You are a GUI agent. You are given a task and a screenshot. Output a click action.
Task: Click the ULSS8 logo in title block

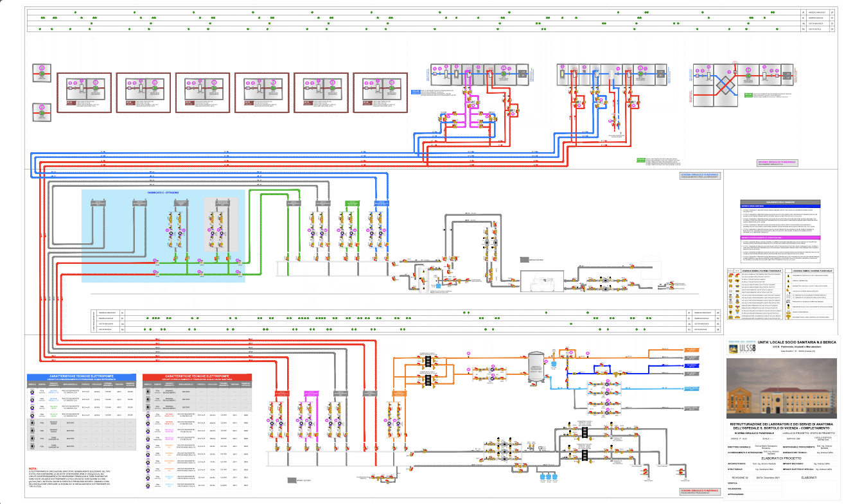pyautogui.click(x=742, y=347)
